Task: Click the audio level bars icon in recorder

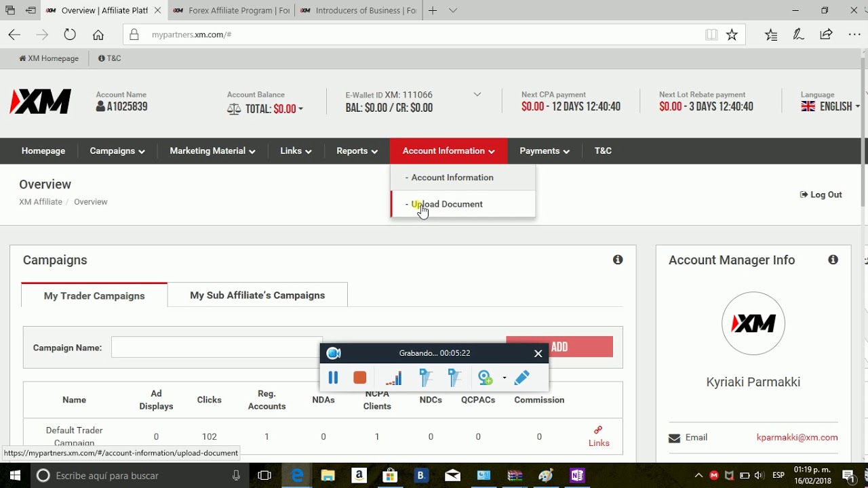Action: (393, 378)
